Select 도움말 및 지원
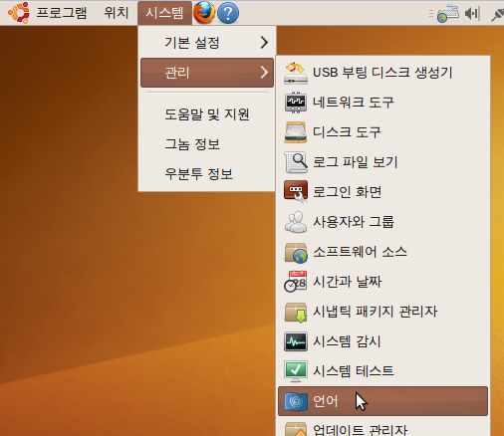Screen dimensions: 504x436 pos(207,114)
